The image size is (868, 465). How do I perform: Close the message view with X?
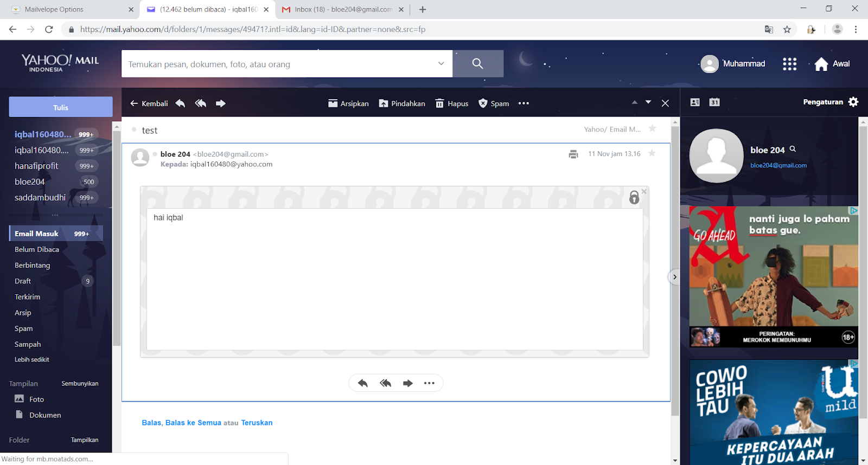tap(665, 103)
